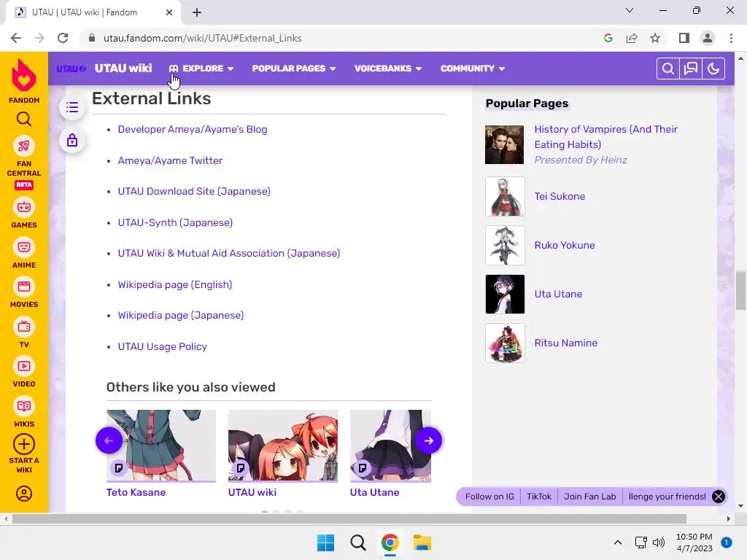Open UTAU wiki title link
This screenshot has width=747, height=560.
point(123,69)
